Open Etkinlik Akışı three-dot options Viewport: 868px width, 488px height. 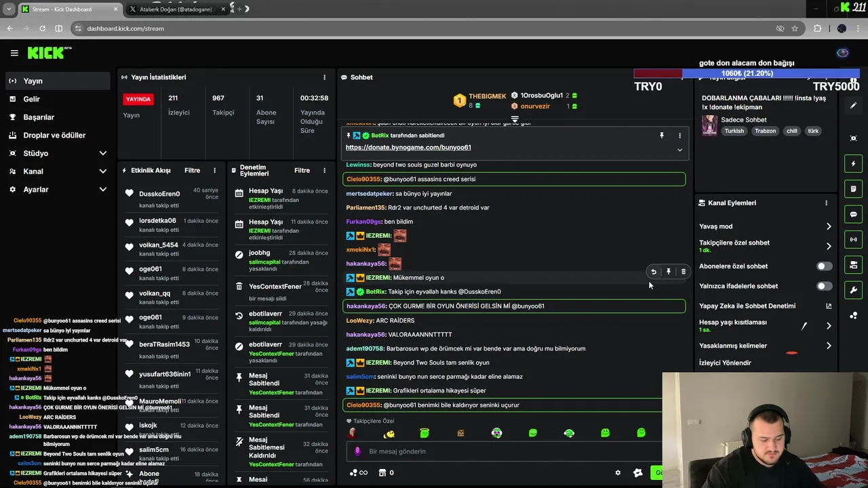(x=215, y=170)
